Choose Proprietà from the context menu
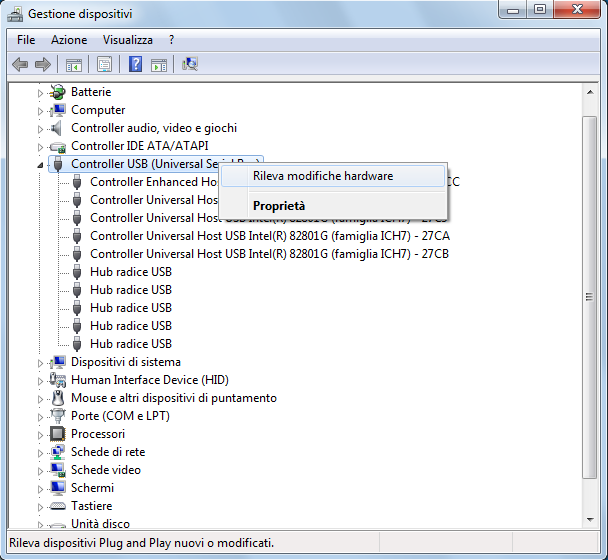Viewport: 608px width, 560px height. click(x=333, y=206)
